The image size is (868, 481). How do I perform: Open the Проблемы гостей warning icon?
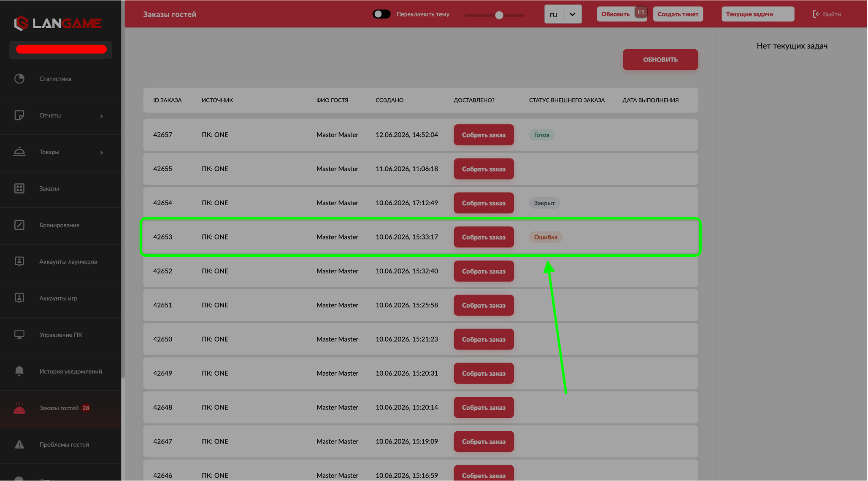click(19, 445)
